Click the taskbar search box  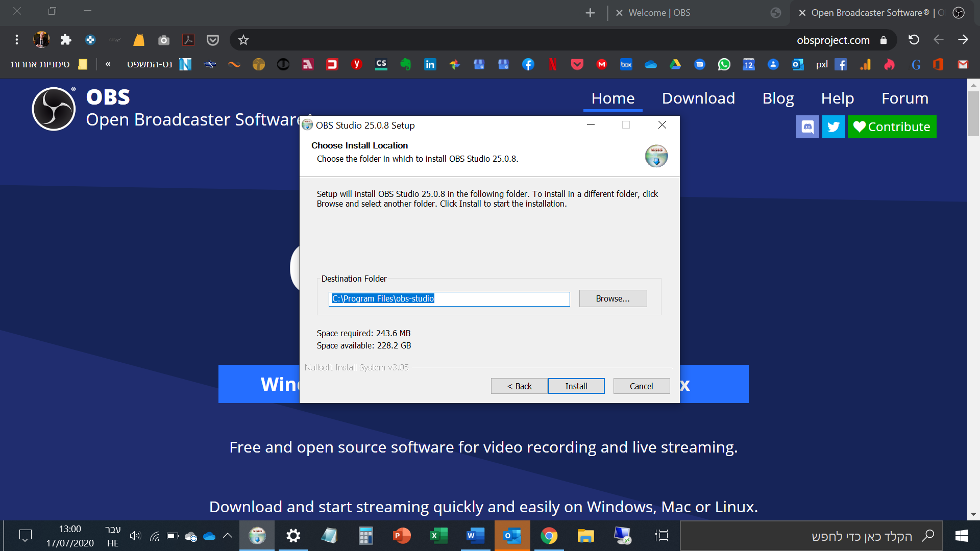[812, 536]
